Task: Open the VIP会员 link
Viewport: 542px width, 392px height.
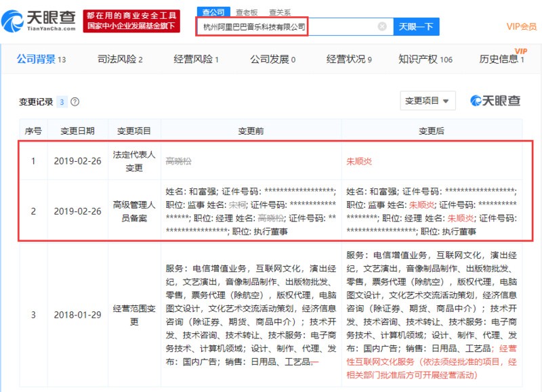Action: (521, 26)
